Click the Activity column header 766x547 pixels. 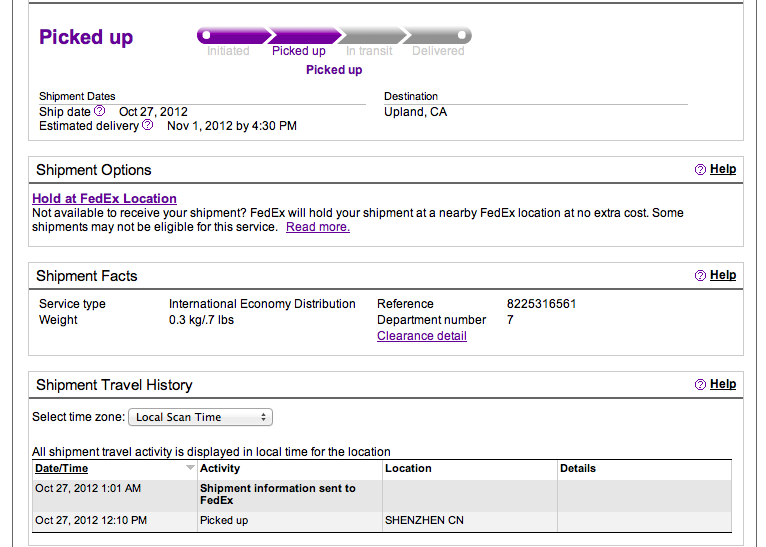220,468
